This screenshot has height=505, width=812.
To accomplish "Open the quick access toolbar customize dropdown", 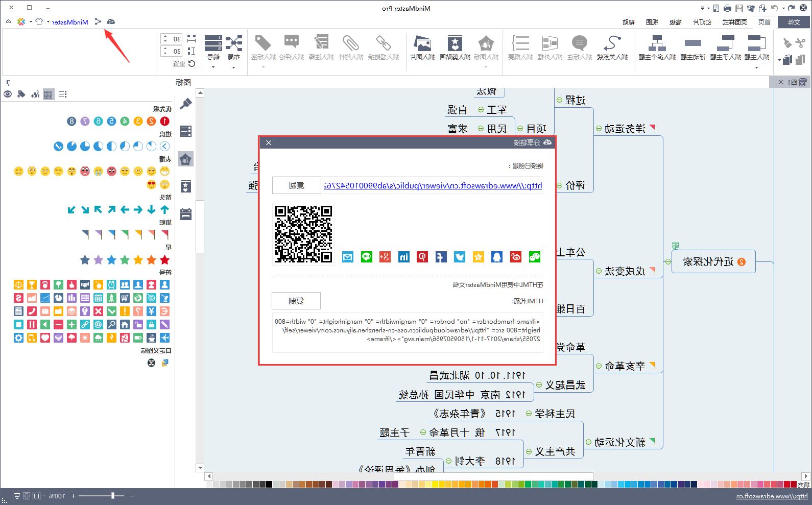I will [x=702, y=9].
